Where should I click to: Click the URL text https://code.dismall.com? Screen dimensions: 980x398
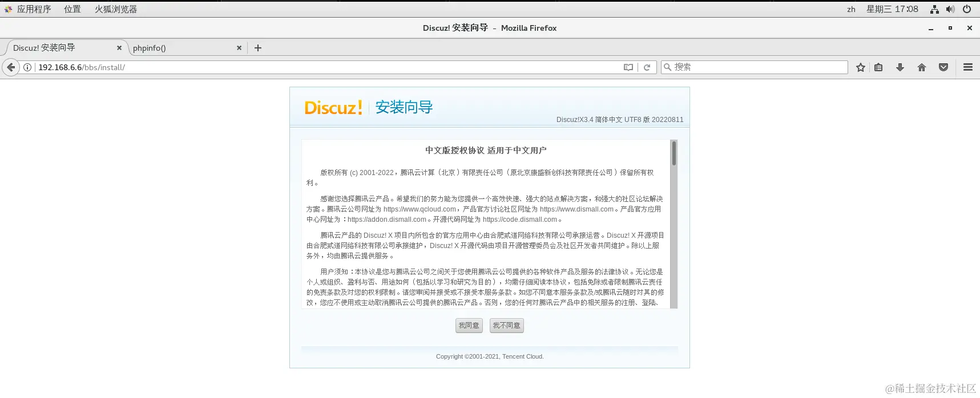[520, 220]
